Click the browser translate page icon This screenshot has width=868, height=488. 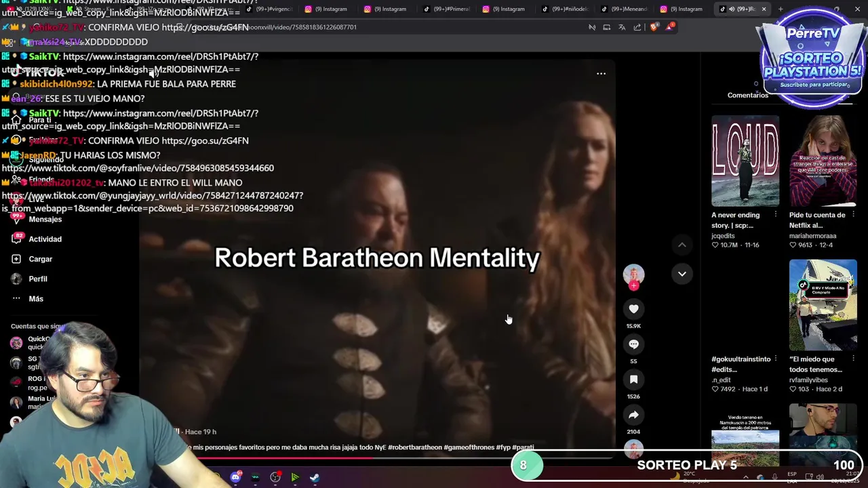[622, 27]
